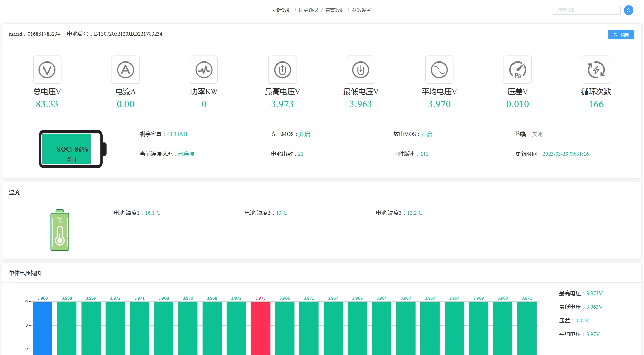Click the lowest voltage icon

(x=361, y=70)
